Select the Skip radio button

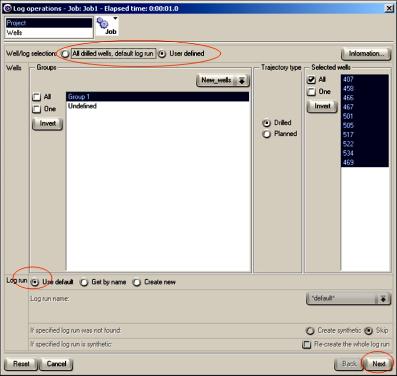pyautogui.click(x=368, y=331)
